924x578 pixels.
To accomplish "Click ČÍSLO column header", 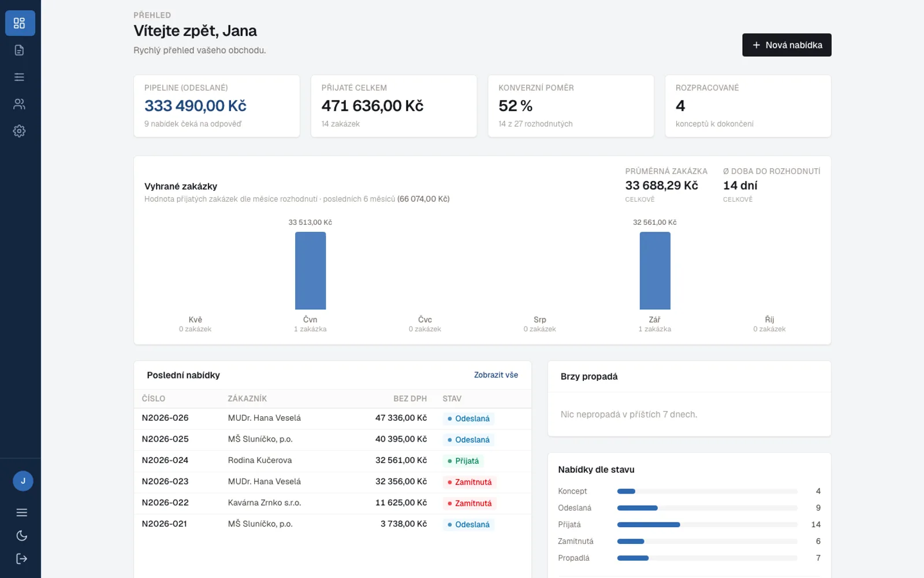I will pyautogui.click(x=154, y=399).
